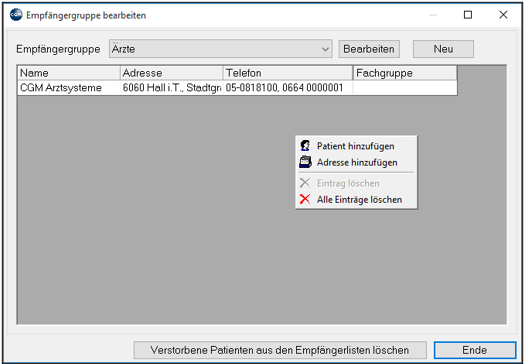Click the address book icon beside Adresse hinzufügen

(305, 162)
